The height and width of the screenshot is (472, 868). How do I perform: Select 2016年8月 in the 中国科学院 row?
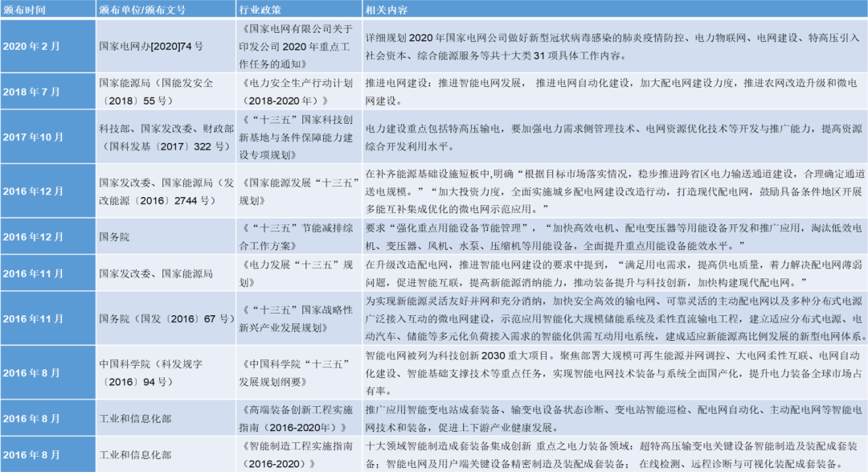coord(47,373)
